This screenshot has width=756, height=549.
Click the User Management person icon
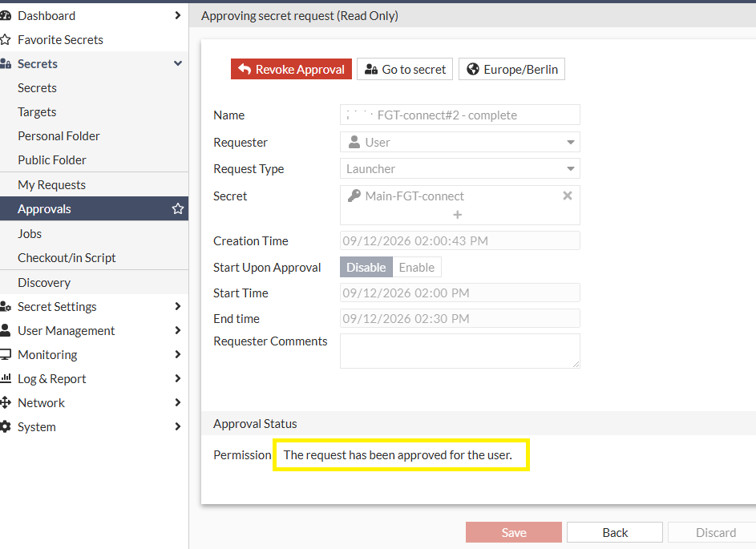pos(6,331)
